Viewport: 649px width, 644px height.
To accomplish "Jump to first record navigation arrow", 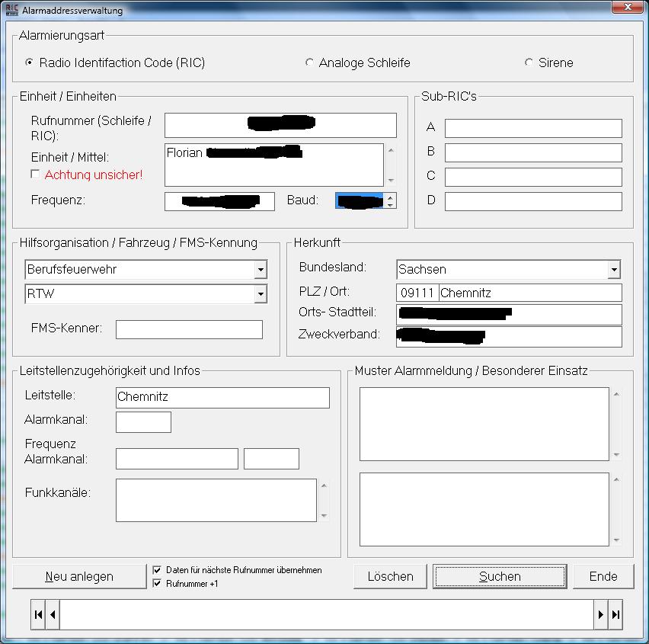I will point(37,614).
